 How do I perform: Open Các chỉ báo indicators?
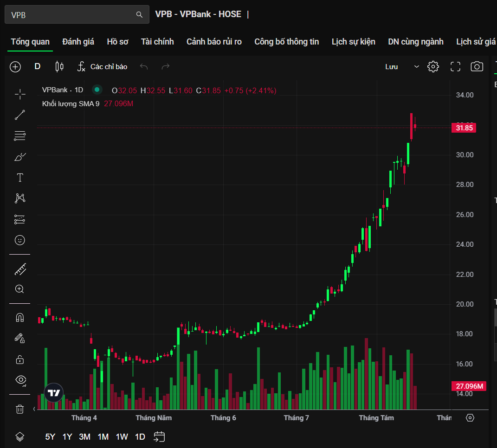tap(102, 66)
